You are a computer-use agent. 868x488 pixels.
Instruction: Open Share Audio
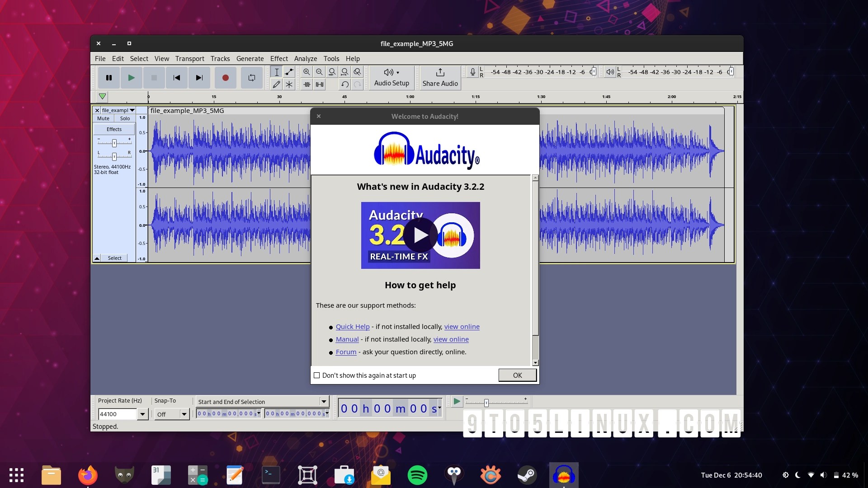point(440,77)
